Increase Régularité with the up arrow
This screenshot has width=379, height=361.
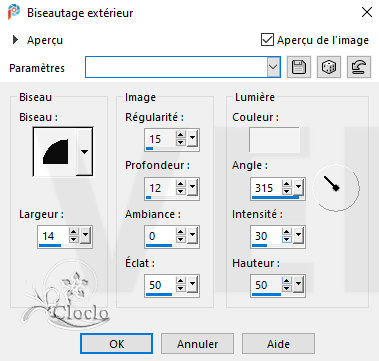(x=181, y=135)
